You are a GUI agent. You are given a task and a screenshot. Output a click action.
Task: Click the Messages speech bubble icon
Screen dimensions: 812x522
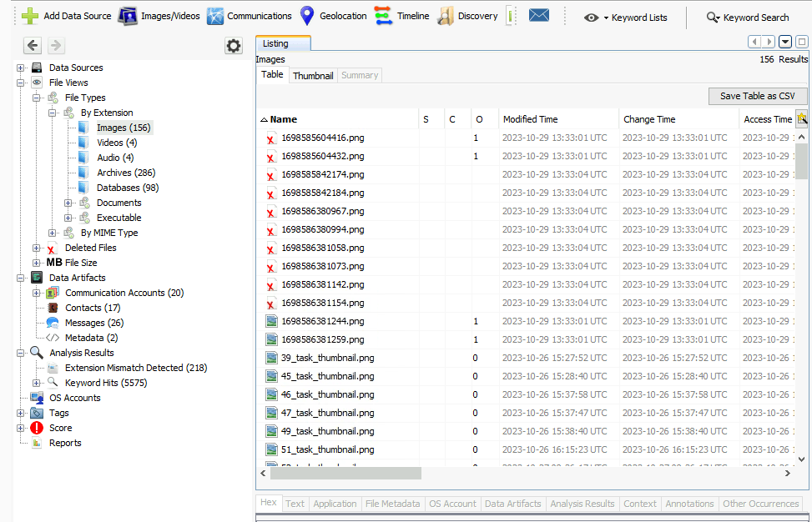point(53,323)
